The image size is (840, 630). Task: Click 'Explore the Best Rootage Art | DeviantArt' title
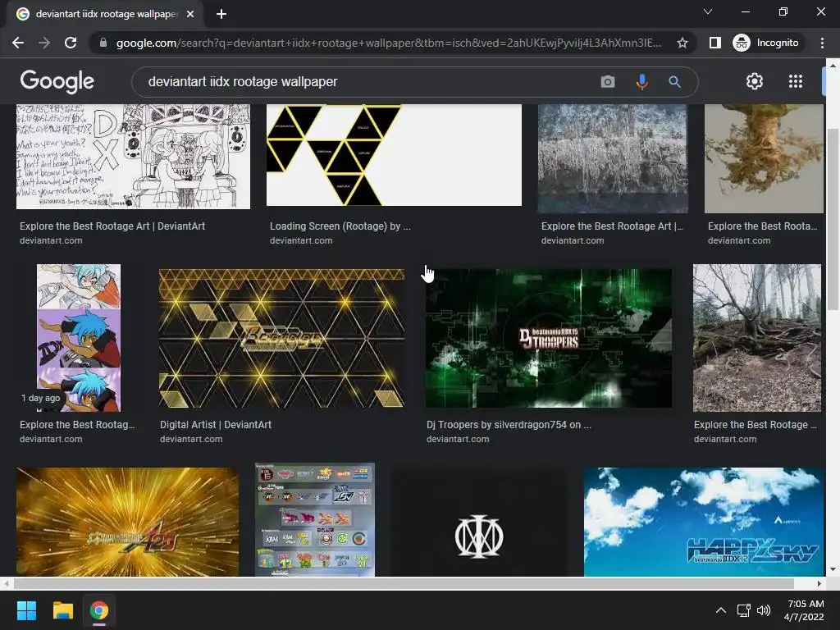[112, 226]
